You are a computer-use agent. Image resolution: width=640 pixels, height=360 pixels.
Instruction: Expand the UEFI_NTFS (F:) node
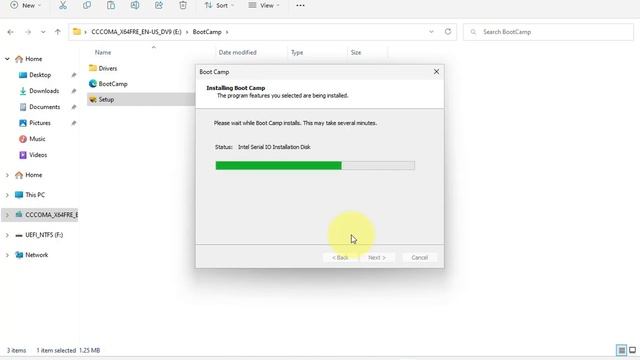(x=7, y=235)
